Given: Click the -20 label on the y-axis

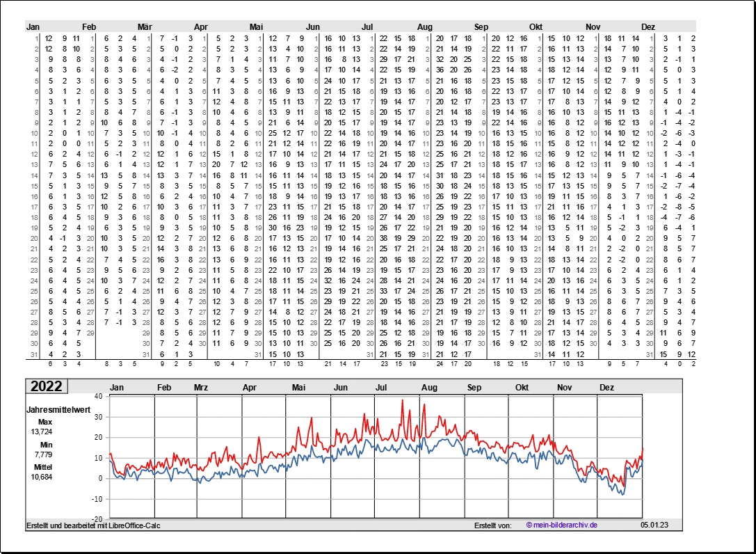Looking at the screenshot, I should (97, 519).
